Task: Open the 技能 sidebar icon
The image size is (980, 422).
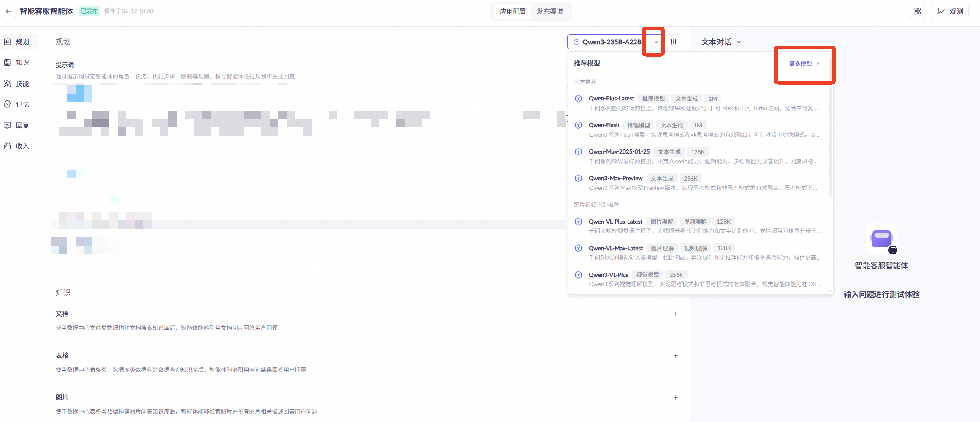Action: click(8, 84)
